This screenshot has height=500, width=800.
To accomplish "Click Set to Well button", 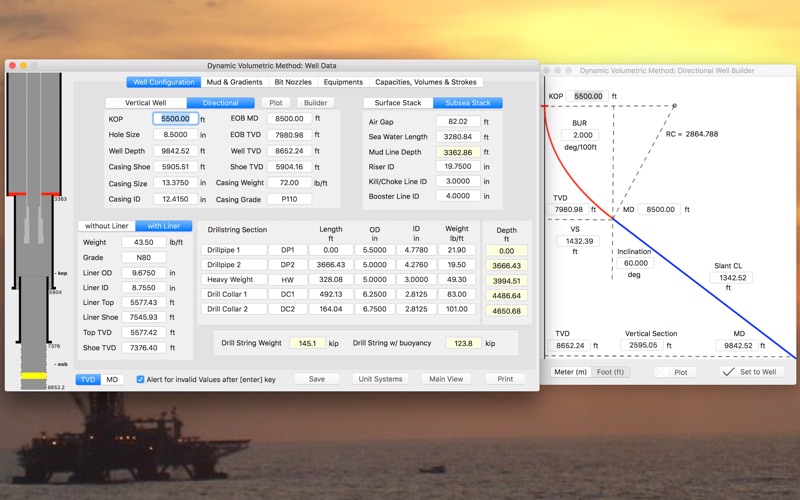I will [752, 372].
